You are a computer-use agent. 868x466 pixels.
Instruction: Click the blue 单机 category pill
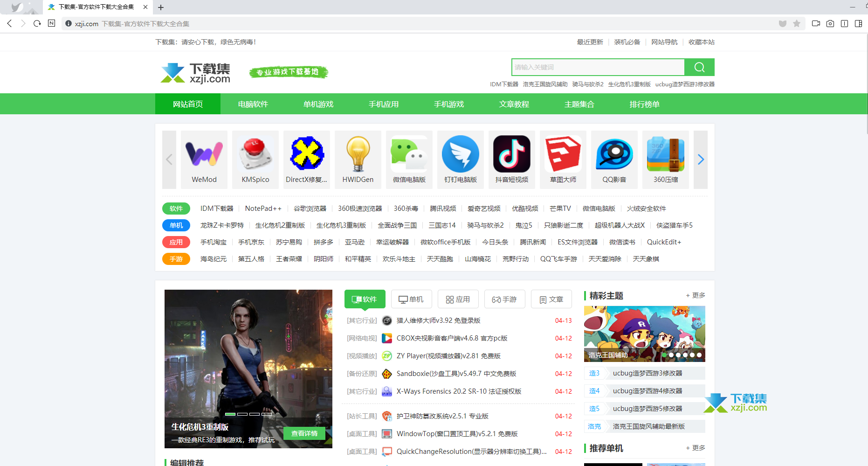coord(176,225)
